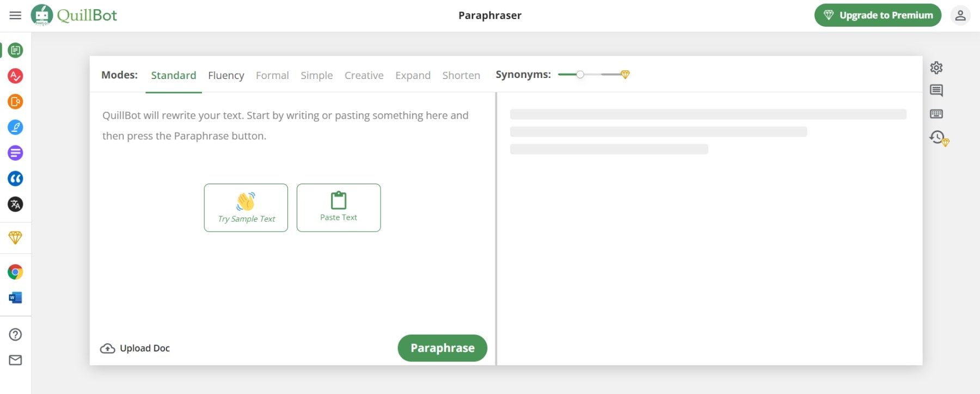The image size is (980, 394).
Task: Open the hamburger menu
Action: [15, 15]
